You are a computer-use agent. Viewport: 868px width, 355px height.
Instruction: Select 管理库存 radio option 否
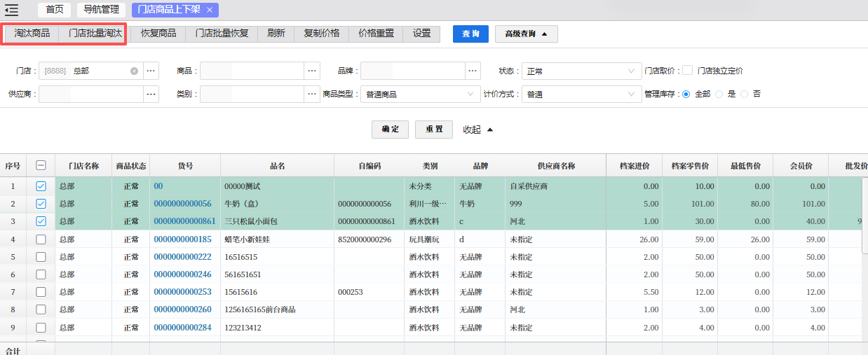pos(744,94)
